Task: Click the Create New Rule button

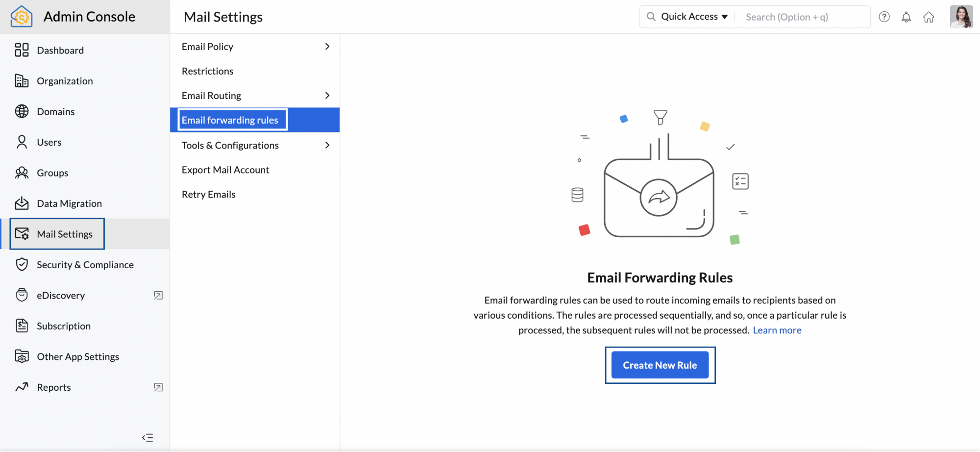Action: coord(660,365)
